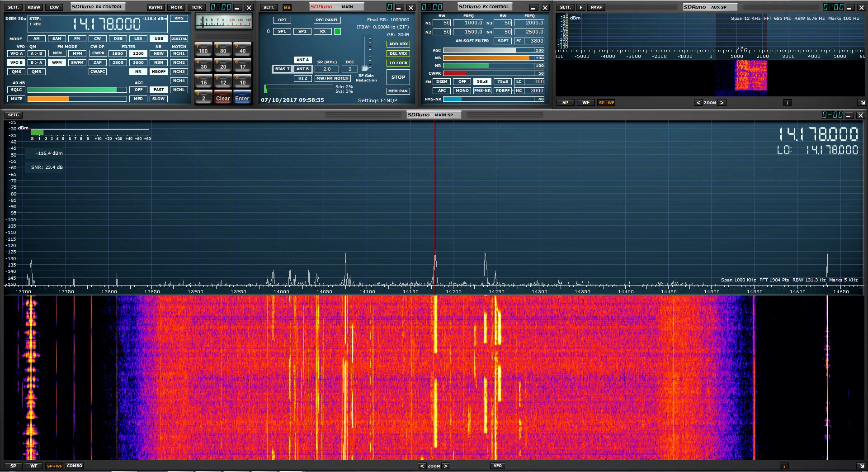Open RDSW window button
Screen dimensions: 868x472
[34, 7]
